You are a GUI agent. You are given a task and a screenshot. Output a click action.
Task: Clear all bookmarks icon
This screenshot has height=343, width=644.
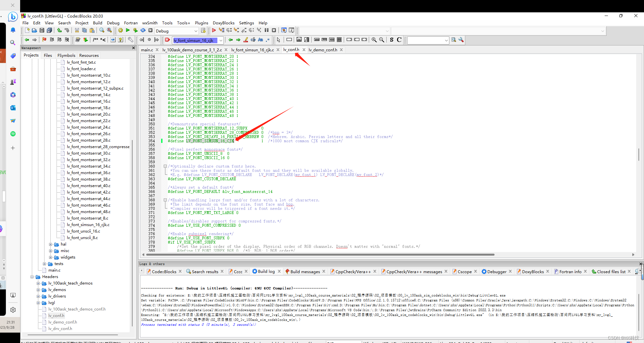(67, 40)
